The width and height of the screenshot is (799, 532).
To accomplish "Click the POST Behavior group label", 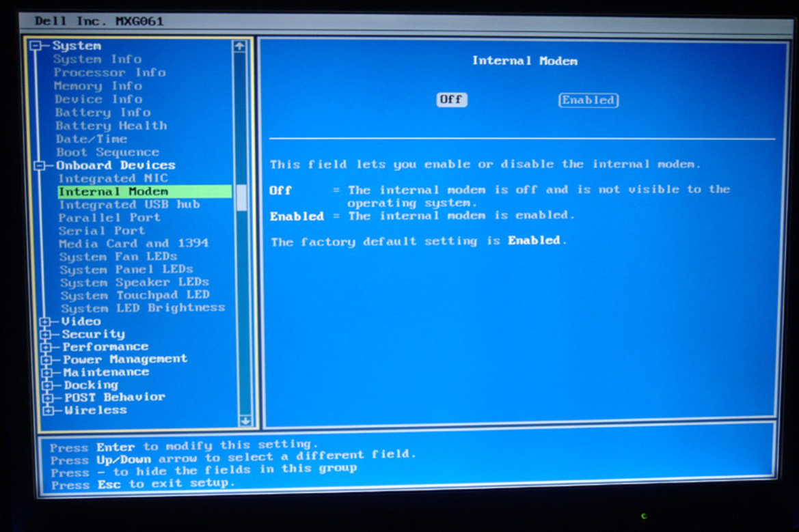I will click(x=115, y=397).
